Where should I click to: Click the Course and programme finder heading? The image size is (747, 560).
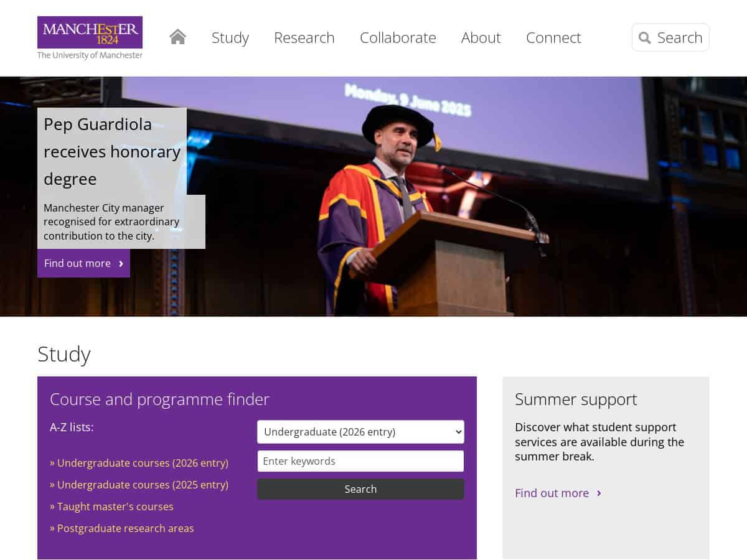(159, 399)
